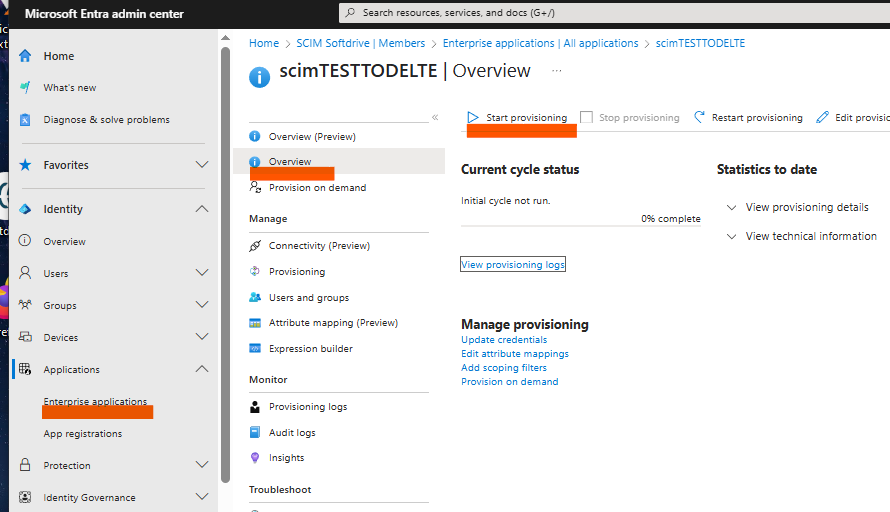Click the Stop provisioning square box
The width and height of the screenshot is (890, 512).
coord(586,117)
